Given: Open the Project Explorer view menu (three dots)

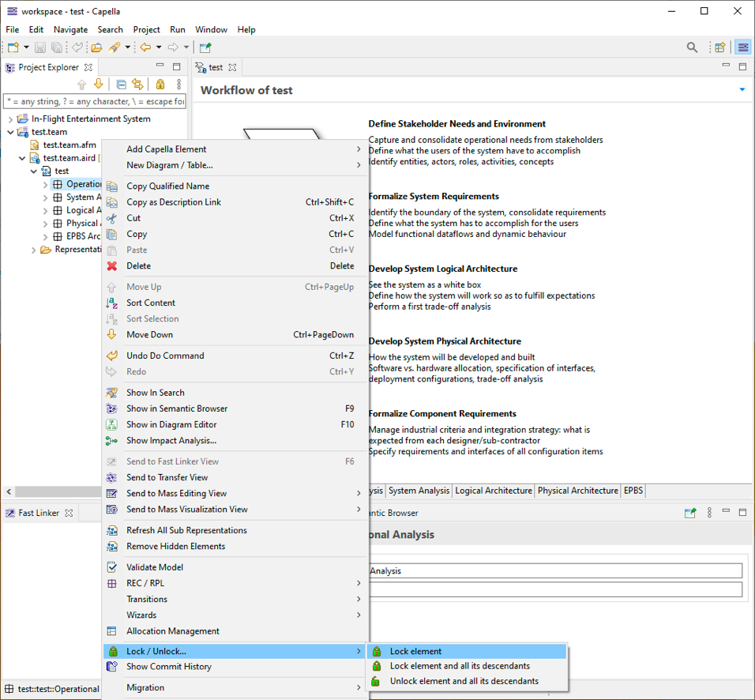Looking at the screenshot, I should click(x=179, y=85).
